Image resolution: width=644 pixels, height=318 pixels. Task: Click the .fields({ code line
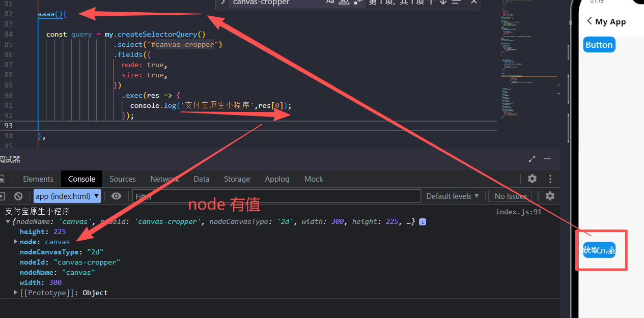pos(132,54)
